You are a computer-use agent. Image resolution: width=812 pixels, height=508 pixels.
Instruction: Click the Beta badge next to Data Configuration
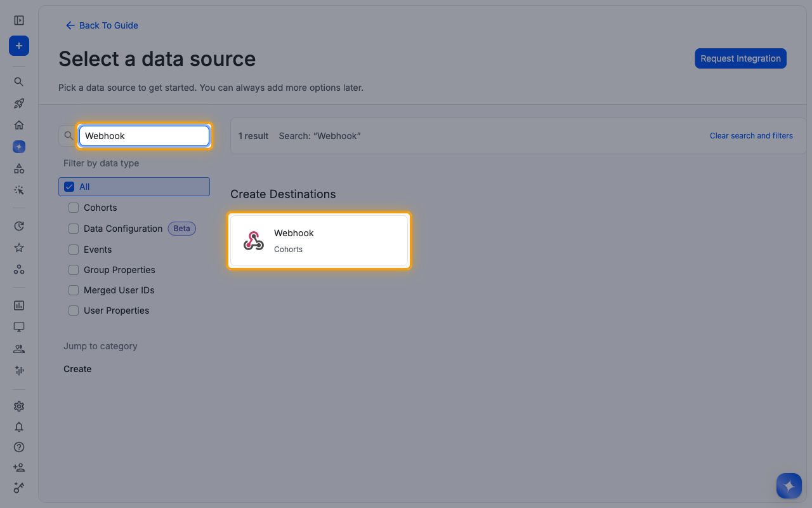click(182, 229)
